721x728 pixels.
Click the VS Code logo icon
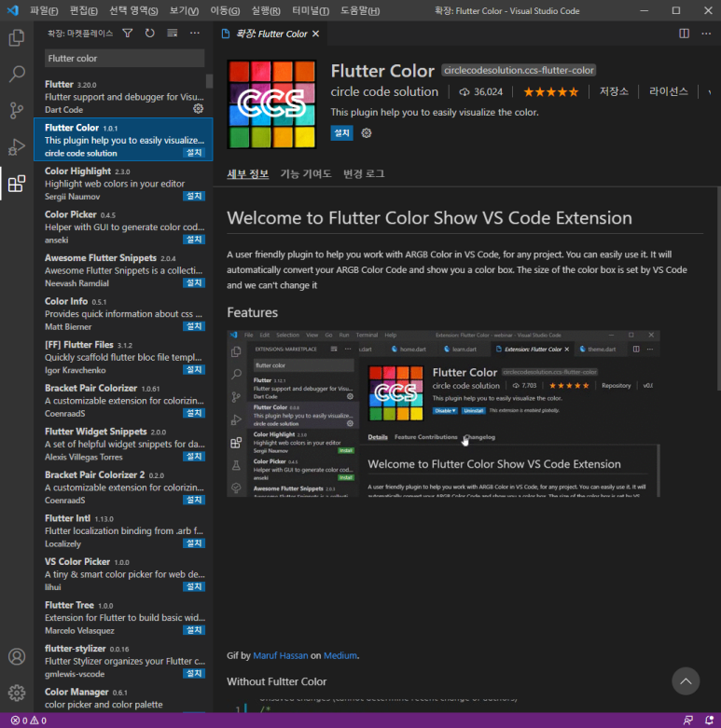pyautogui.click(x=12, y=10)
